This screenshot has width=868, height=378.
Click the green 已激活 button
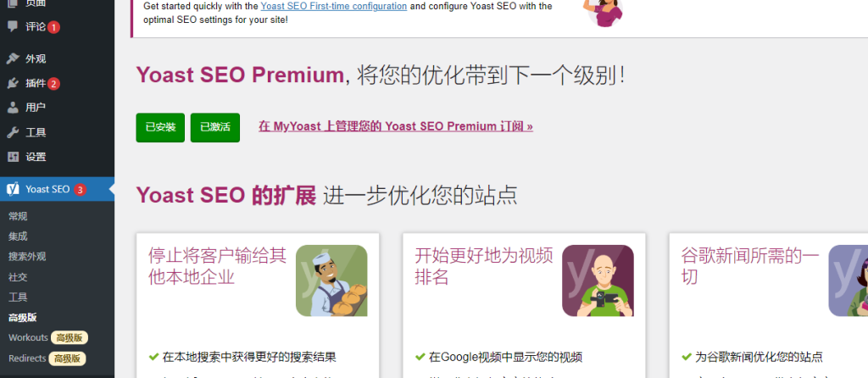tap(215, 128)
